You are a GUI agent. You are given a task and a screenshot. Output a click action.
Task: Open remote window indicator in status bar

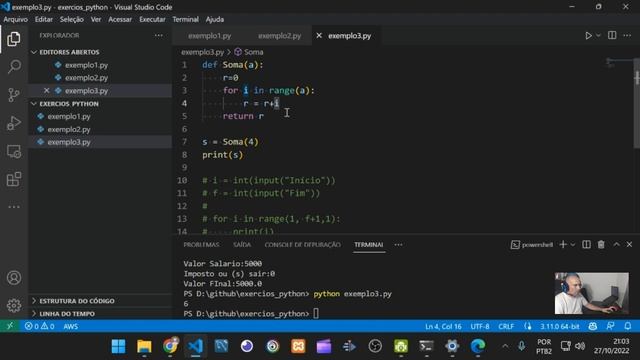10,326
